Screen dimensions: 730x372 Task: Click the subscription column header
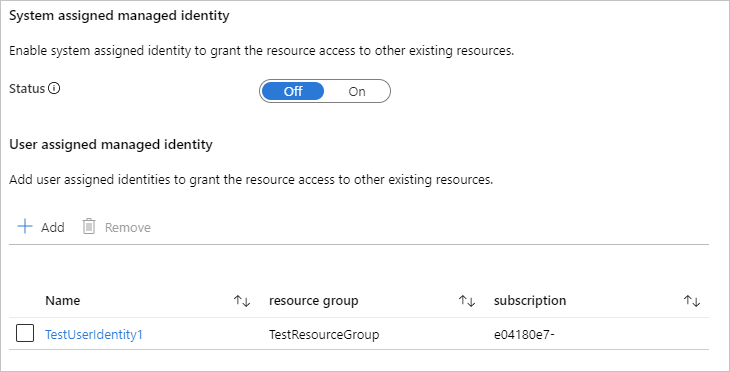pos(530,301)
